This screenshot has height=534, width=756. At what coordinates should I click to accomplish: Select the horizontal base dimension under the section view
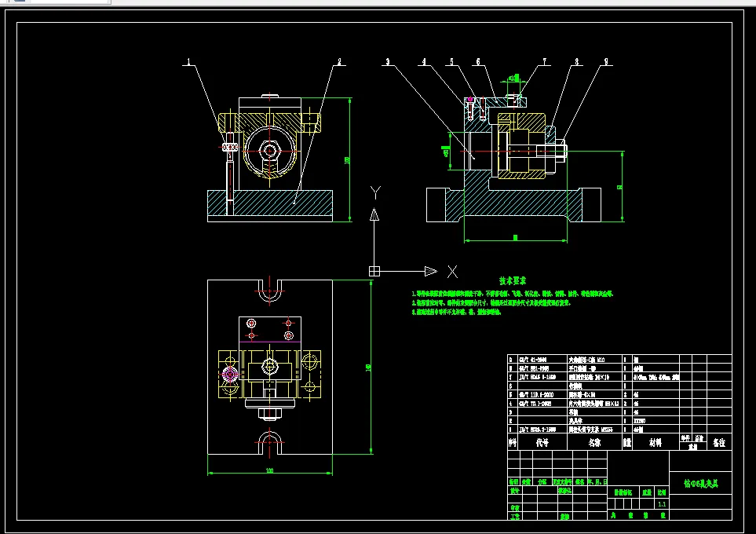(515, 237)
